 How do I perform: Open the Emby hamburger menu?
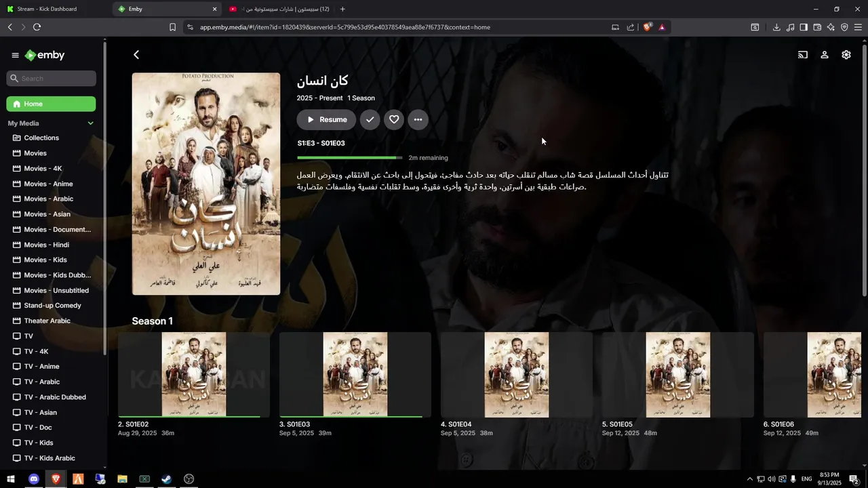pos(15,56)
